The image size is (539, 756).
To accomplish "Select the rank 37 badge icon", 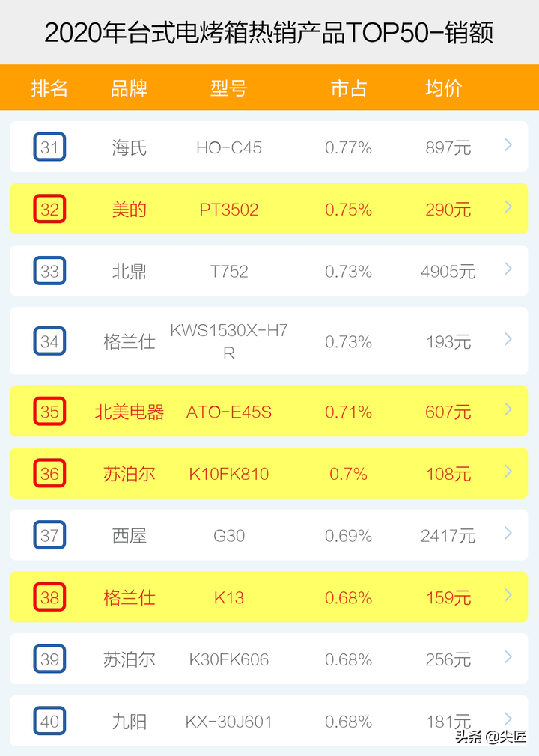I will click(49, 535).
